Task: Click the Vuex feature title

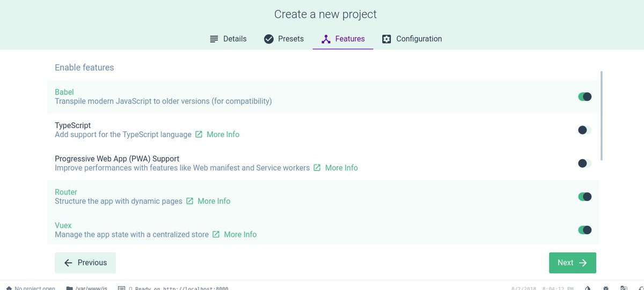Action: [x=63, y=225]
